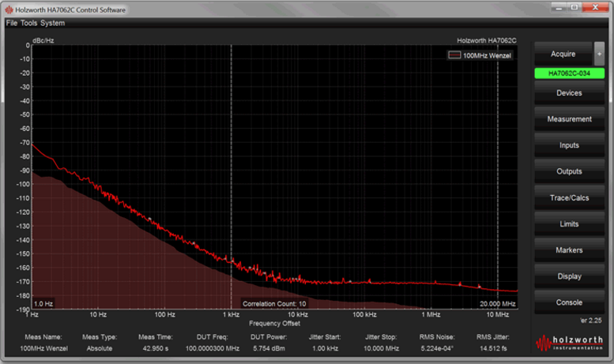The width and height of the screenshot is (614, 364).
Task: Click the RMS Jitter value 14.512 fs
Action: [x=493, y=348]
